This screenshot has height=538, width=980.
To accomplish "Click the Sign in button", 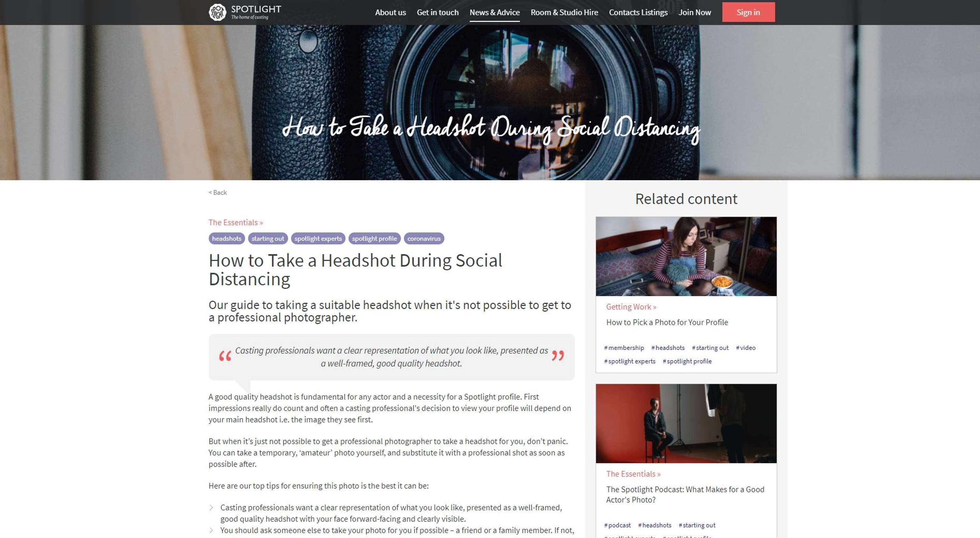I will 748,12.
